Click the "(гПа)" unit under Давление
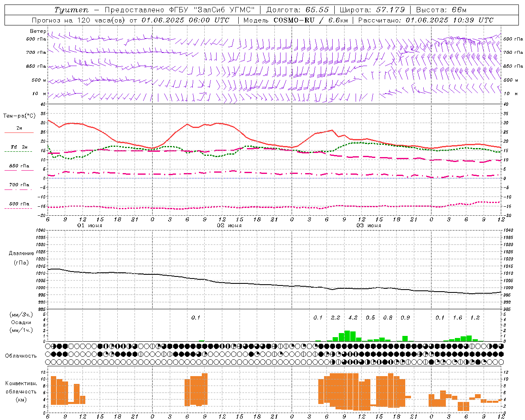 pyautogui.click(x=21, y=262)
